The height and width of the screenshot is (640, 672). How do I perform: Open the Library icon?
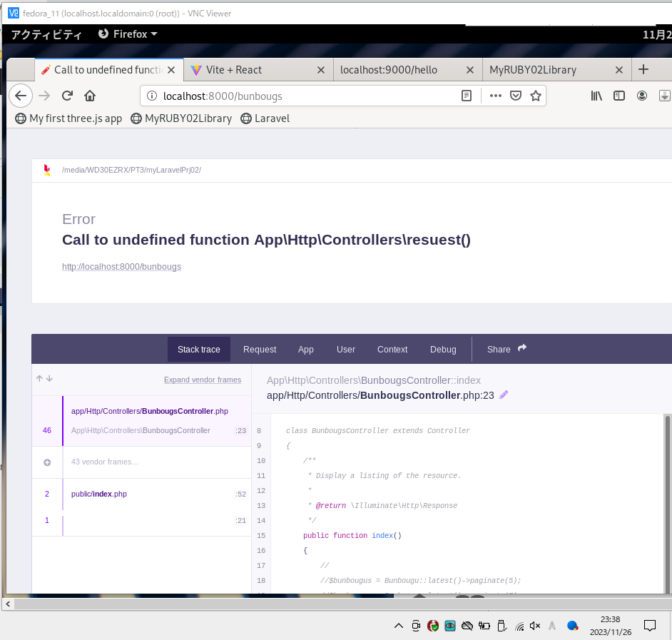[x=596, y=96]
